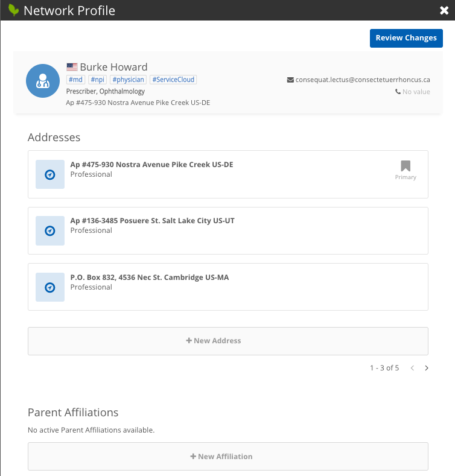Image resolution: width=455 pixels, height=476 pixels.
Task: Select the #physician hashtag
Action: coord(128,80)
